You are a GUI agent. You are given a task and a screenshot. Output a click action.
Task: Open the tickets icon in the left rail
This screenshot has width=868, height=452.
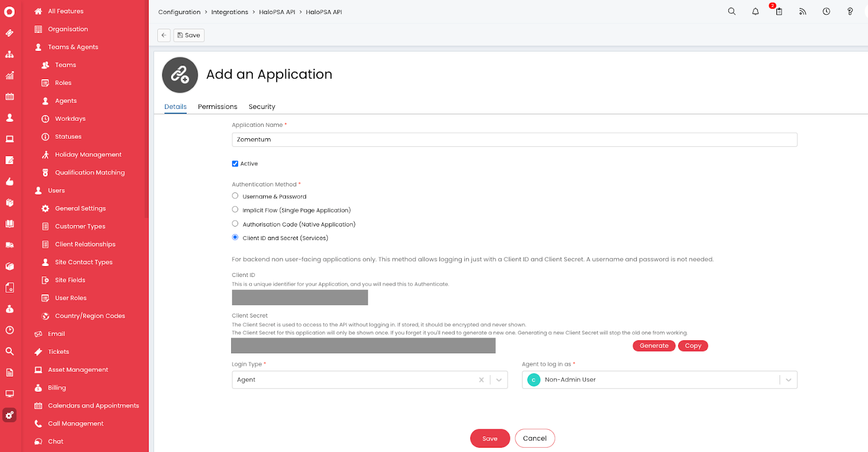[9, 33]
